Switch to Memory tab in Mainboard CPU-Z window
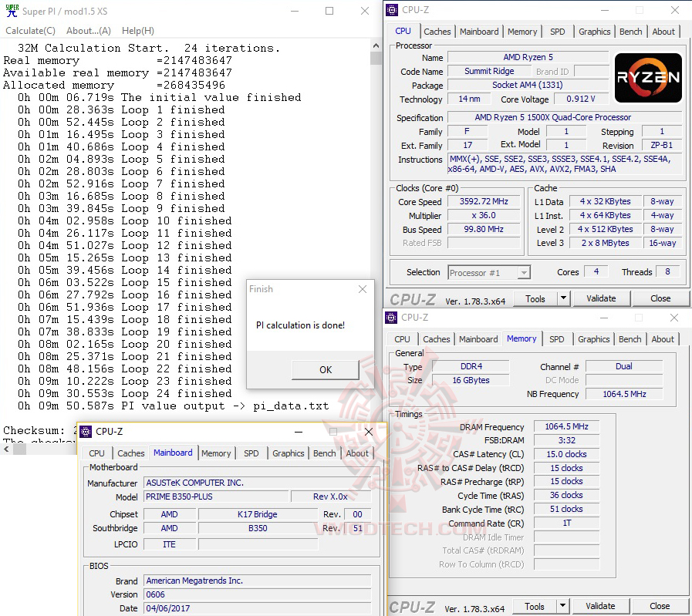 [216, 453]
